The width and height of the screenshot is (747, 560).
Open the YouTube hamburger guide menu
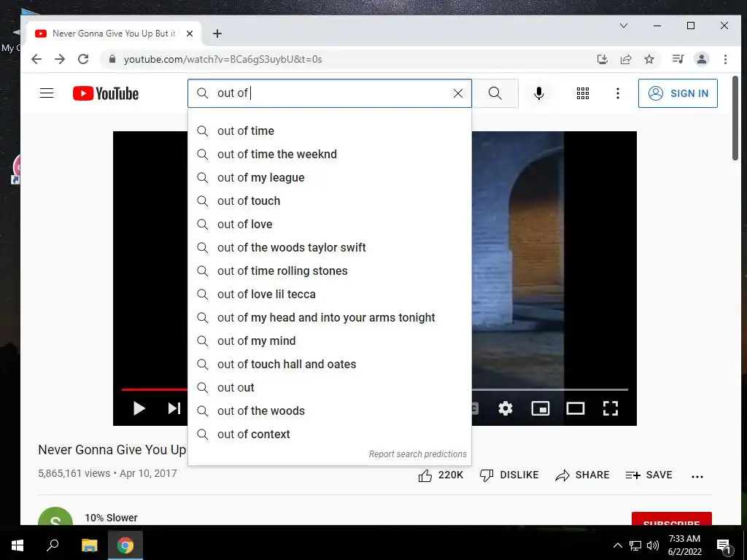tap(47, 93)
